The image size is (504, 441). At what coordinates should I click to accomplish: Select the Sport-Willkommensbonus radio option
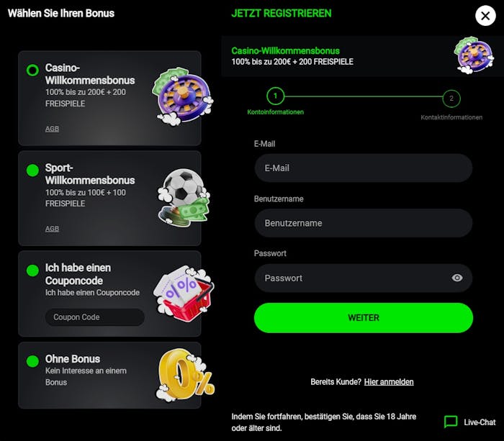[x=32, y=171]
